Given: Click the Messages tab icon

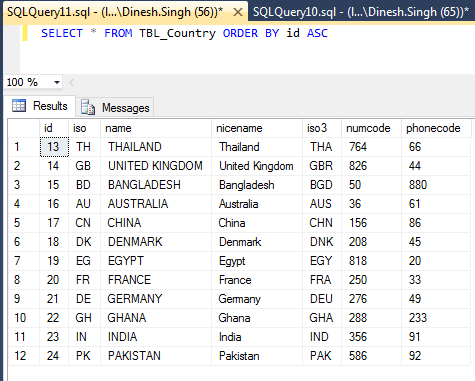Looking at the screenshot, I should [x=88, y=107].
